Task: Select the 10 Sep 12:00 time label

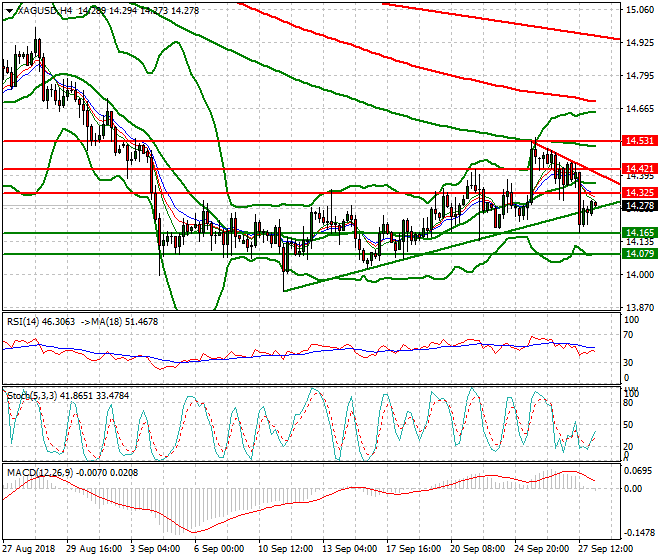Action: (x=286, y=549)
